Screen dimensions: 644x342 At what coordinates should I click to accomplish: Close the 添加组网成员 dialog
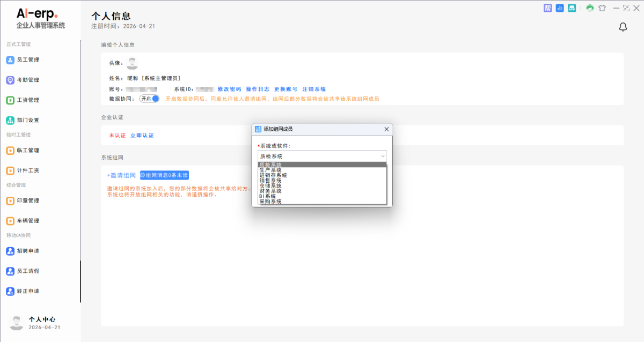(x=386, y=129)
